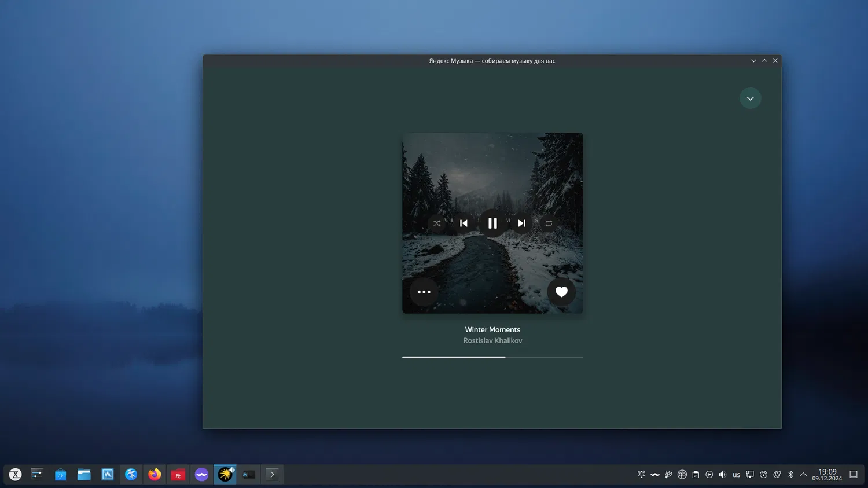The image size is (868, 488).
Task: Skip forward to the next track
Action: pyautogui.click(x=521, y=223)
